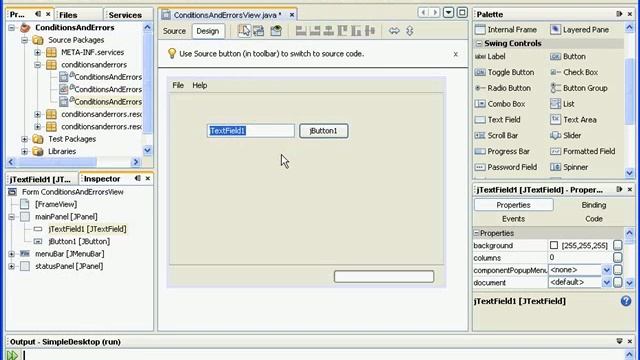The width and height of the screenshot is (640, 360).
Task: Choose Check Box from the palette
Action: coord(574,72)
